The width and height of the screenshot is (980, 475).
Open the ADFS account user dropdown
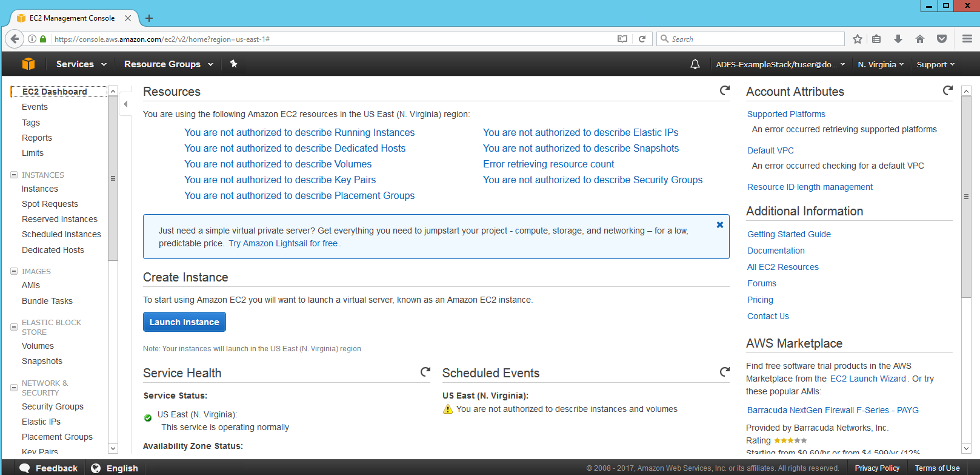point(781,64)
